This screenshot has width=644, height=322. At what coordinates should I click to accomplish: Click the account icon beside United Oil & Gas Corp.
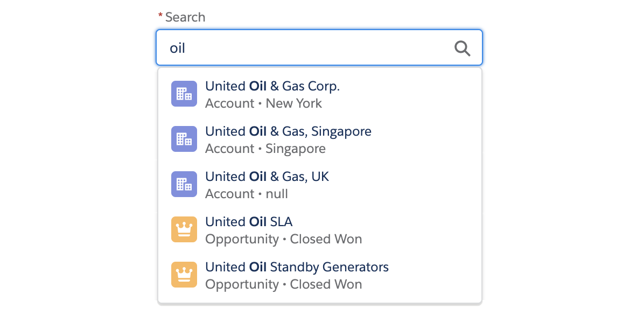184,94
